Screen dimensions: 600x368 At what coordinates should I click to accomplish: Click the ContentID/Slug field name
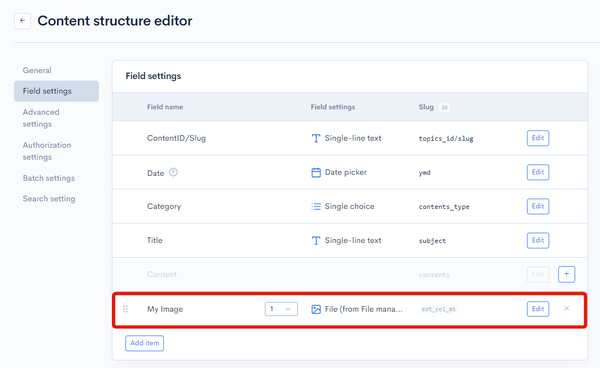(176, 138)
